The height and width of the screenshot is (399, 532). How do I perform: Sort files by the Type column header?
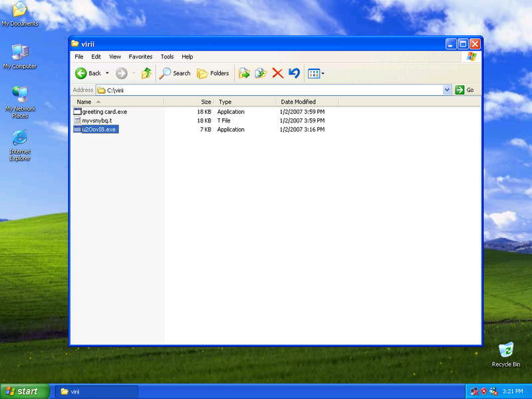click(245, 102)
